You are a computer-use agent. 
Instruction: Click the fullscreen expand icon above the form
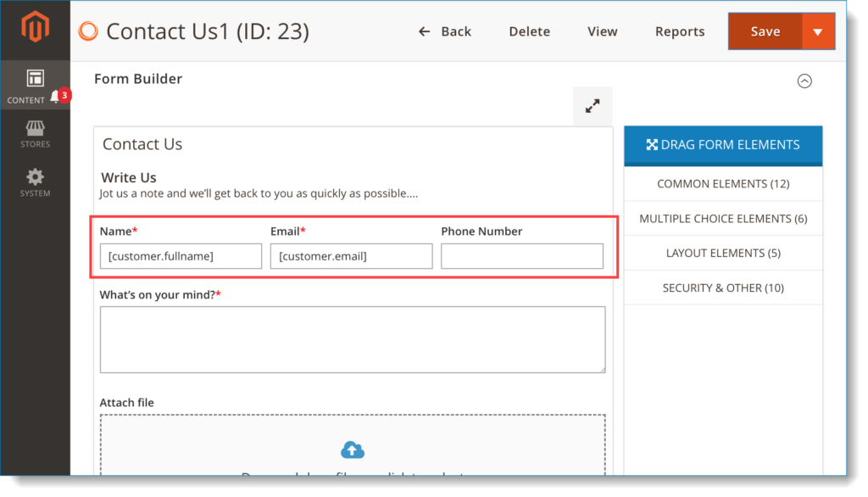coord(592,105)
